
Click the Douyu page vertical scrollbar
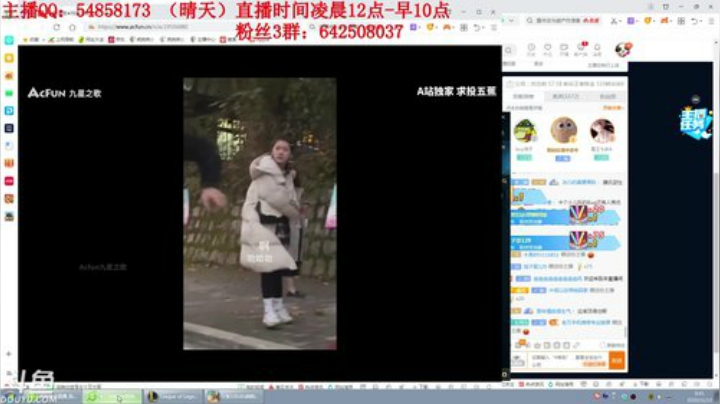tap(716, 264)
